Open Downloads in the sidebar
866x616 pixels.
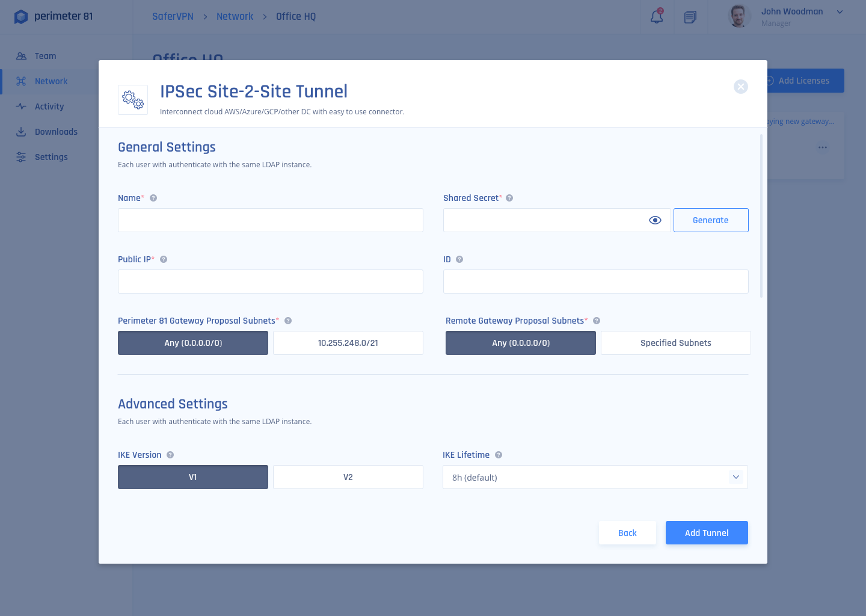pos(56,132)
